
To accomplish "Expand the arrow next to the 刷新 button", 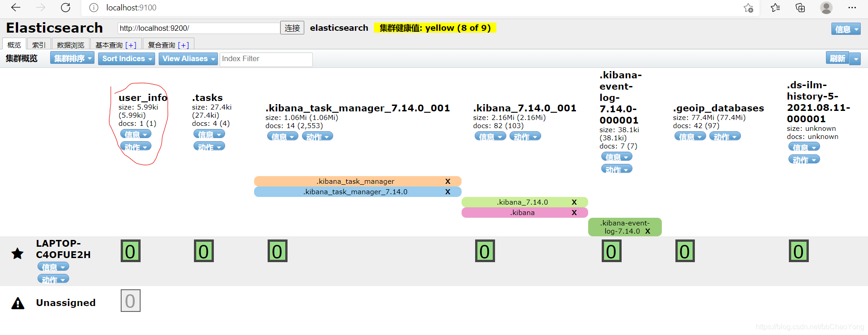I will pyautogui.click(x=855, y=59).
